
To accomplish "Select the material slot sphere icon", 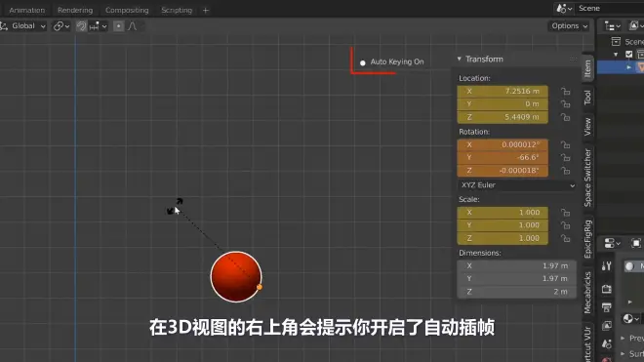I will (629, 266).
